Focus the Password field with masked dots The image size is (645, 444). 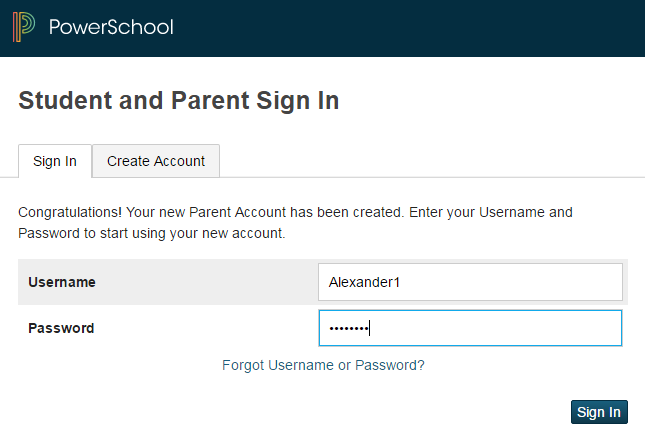[470, 328]
